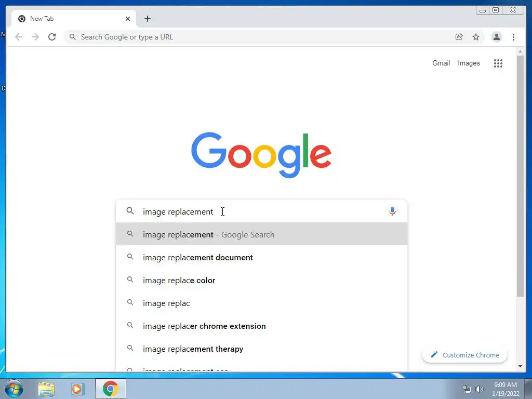The image size is (532, 399).
Task: Close the New Tab tab
Action: 128,19
